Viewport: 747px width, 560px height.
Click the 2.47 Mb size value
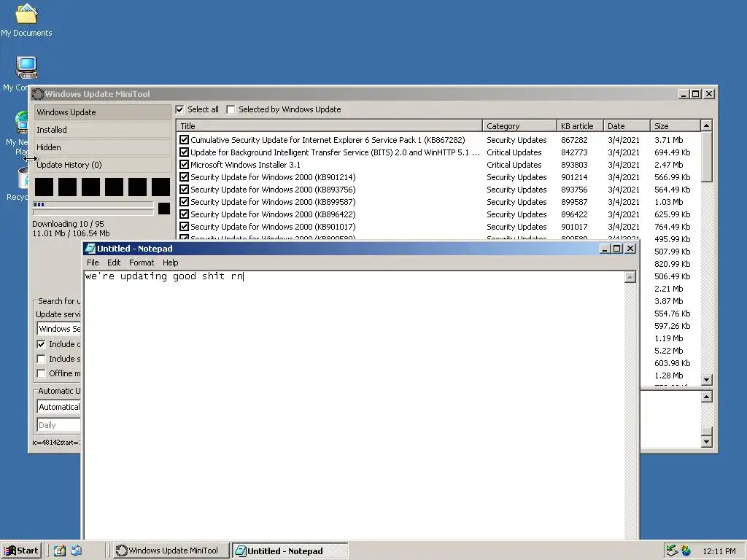pos(668,165)
